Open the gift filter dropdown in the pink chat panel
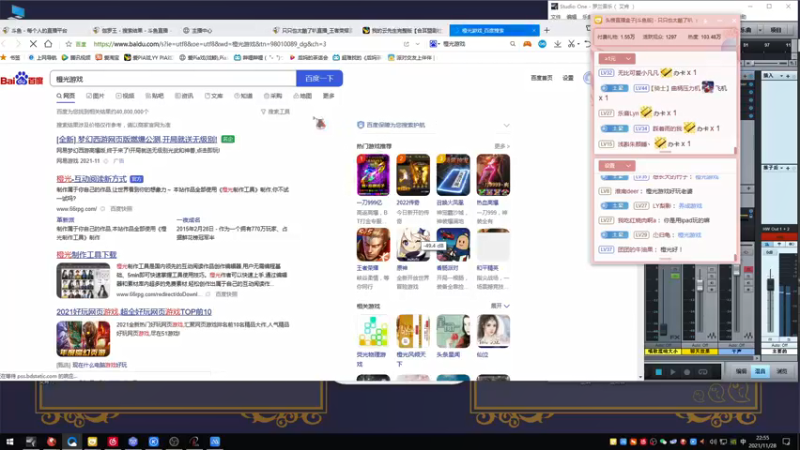Viewport: 800px width, 450px height. tap(616, 59)
